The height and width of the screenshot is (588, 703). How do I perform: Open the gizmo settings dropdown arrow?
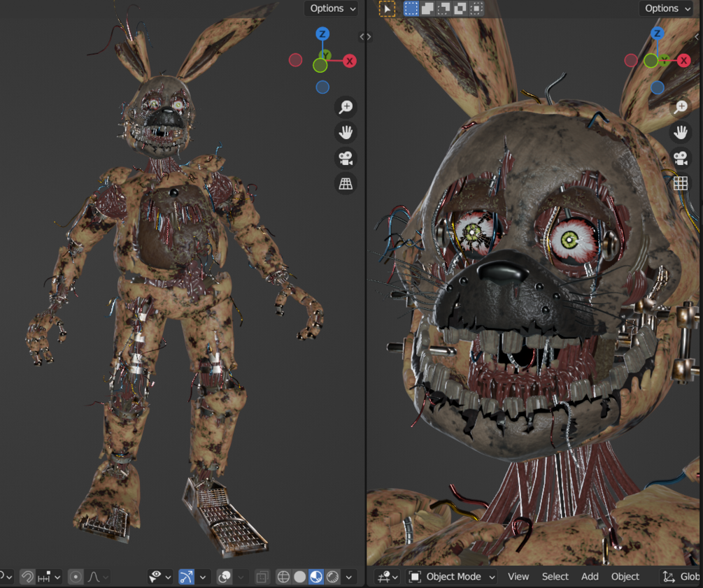point(203,577)
